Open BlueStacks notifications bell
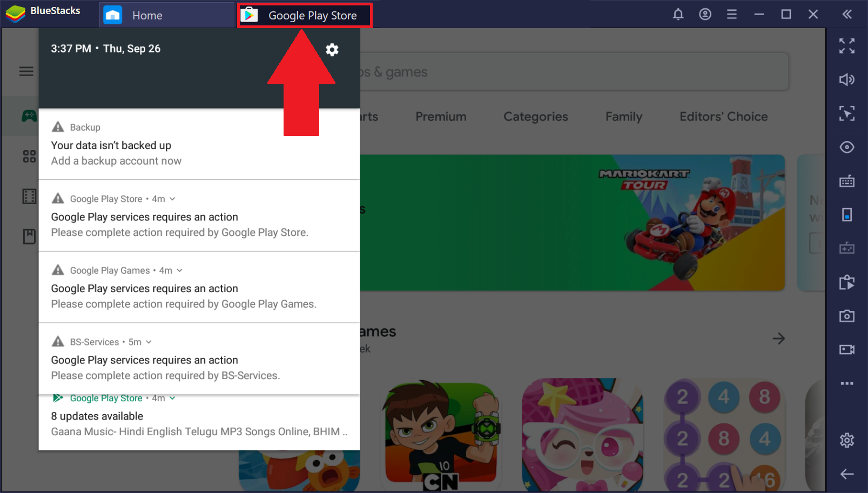Image resolution: width=868 pixels, height=493 pixels. pyautogui.click(x=678, y=15)
